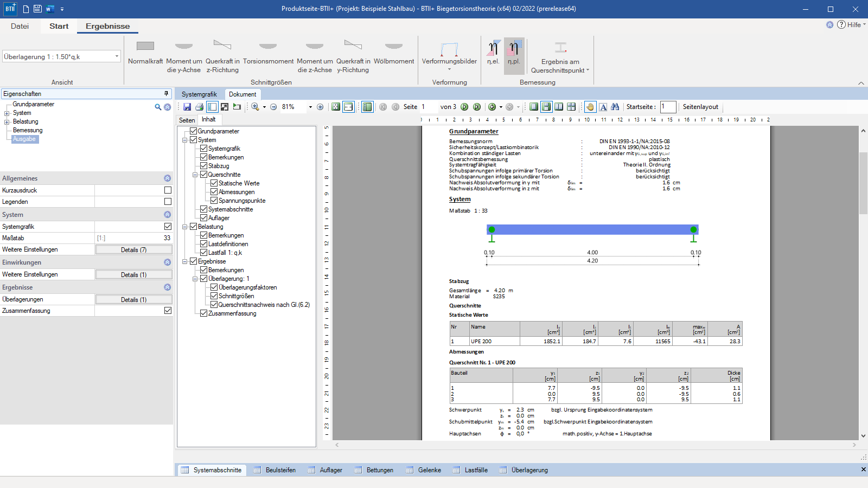This screenshot has width=868, height=488.
Task: Collapse the Ergebnisse node in content tree
Action: click(185, 261)
